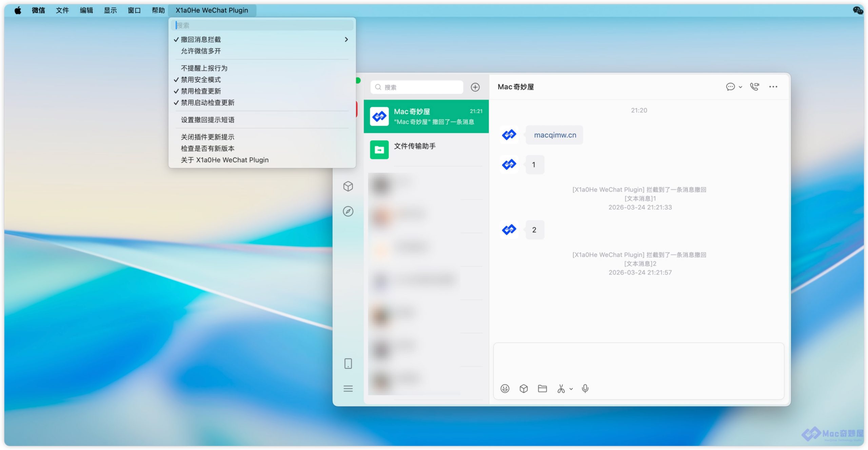Click the scissors screenshot icon
868x450 pixels.
pyautogui.click(x=561, y=389)
